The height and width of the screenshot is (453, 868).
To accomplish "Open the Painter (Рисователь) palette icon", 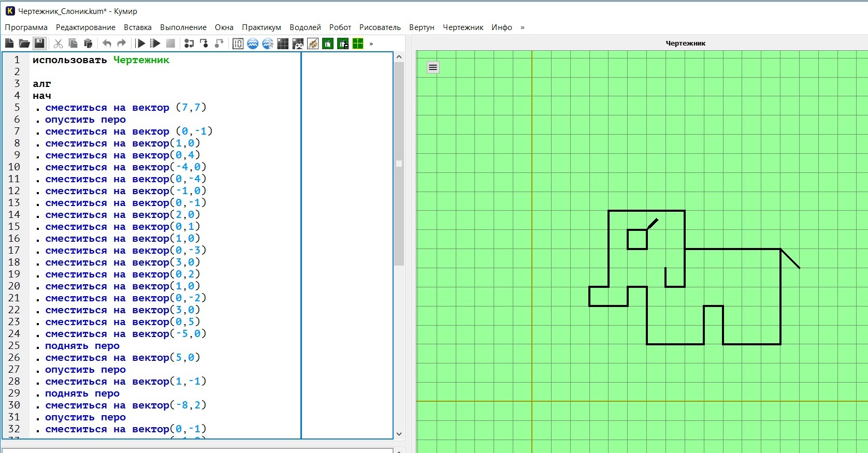I will [x=313, y=43].
